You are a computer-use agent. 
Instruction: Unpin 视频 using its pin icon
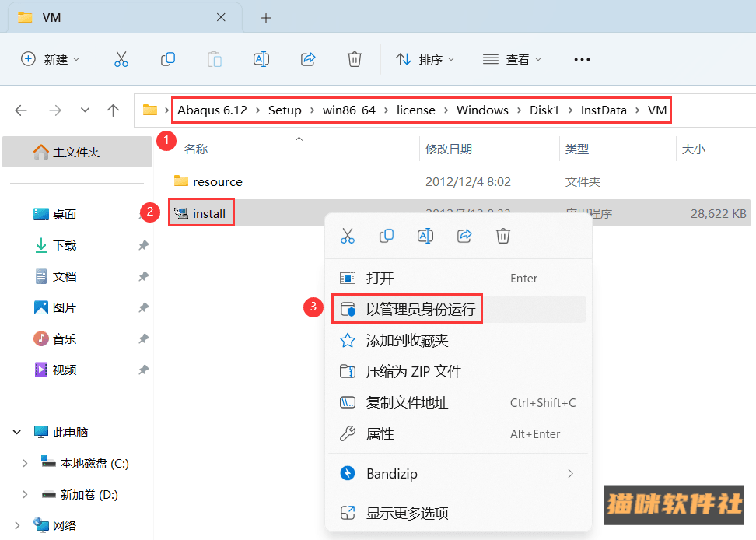tap(143, 370)
